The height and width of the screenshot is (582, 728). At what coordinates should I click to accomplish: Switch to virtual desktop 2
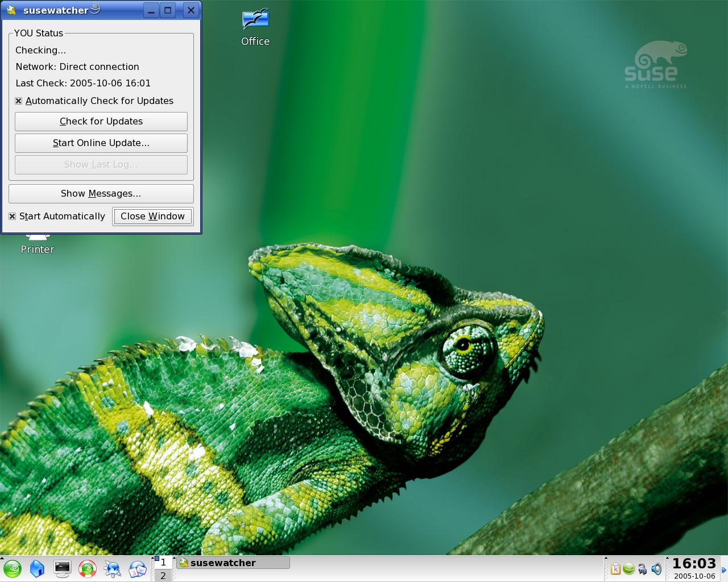163,575
